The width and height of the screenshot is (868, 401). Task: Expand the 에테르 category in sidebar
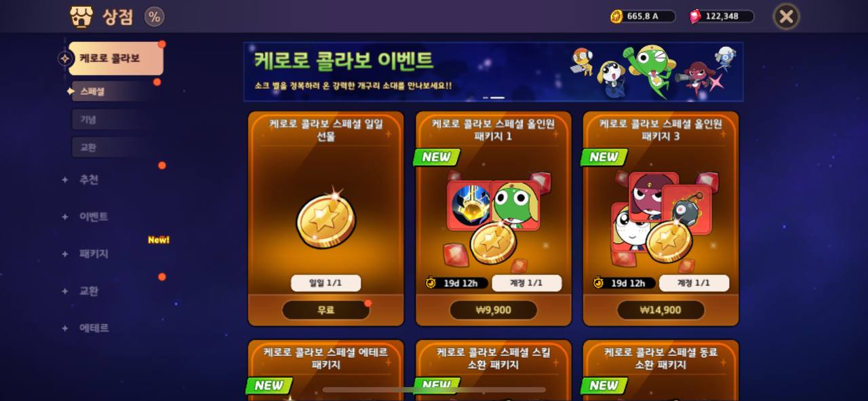pos(94,328)
